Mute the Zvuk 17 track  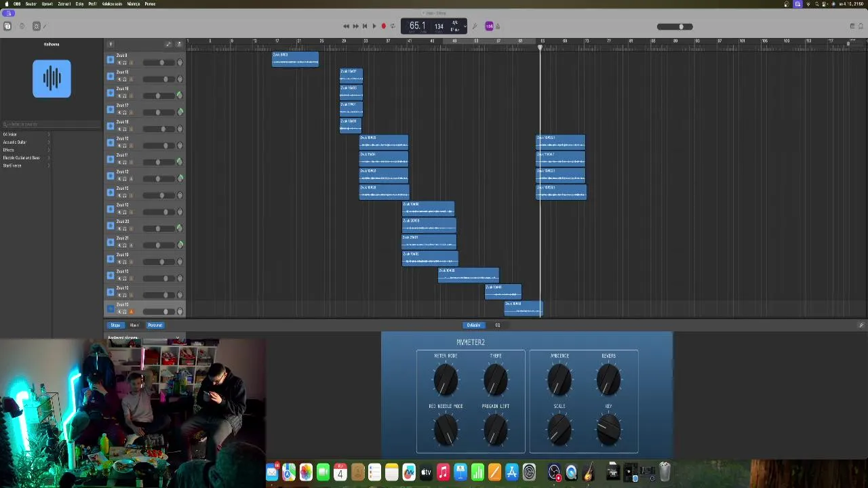119,113
